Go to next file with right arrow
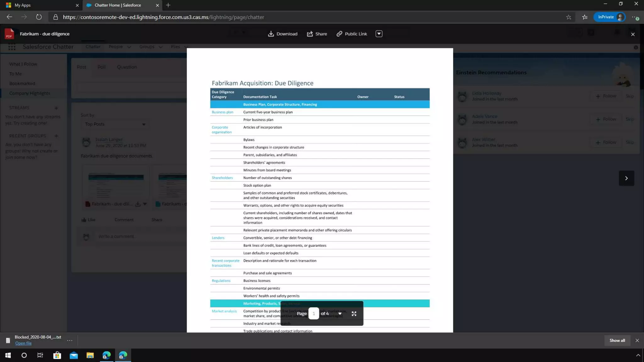Screen dimensions: 644x362 [626, 178]
